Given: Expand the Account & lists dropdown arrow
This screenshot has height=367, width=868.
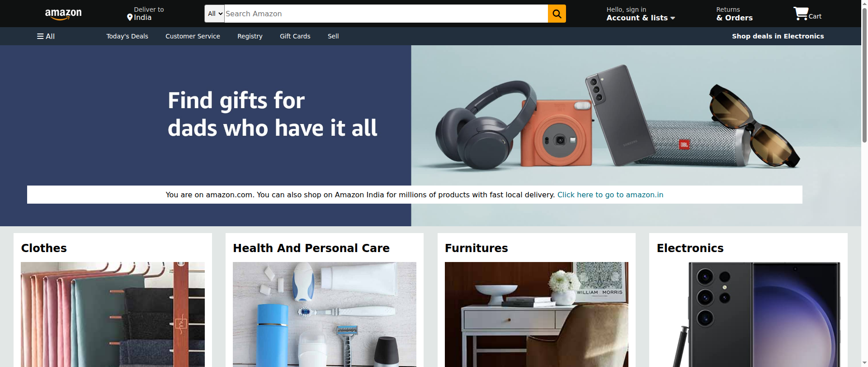Looking at the screenshot, I should 673,18.
